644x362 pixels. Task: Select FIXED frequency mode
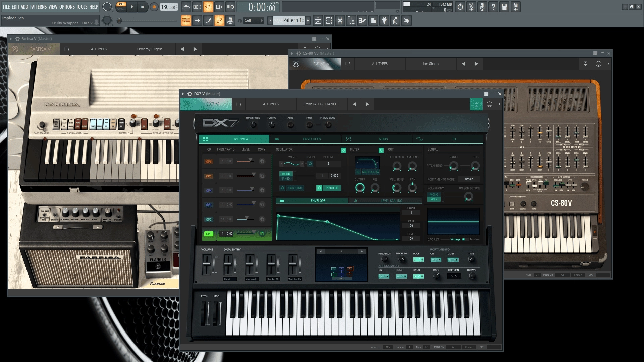point(286,179)
